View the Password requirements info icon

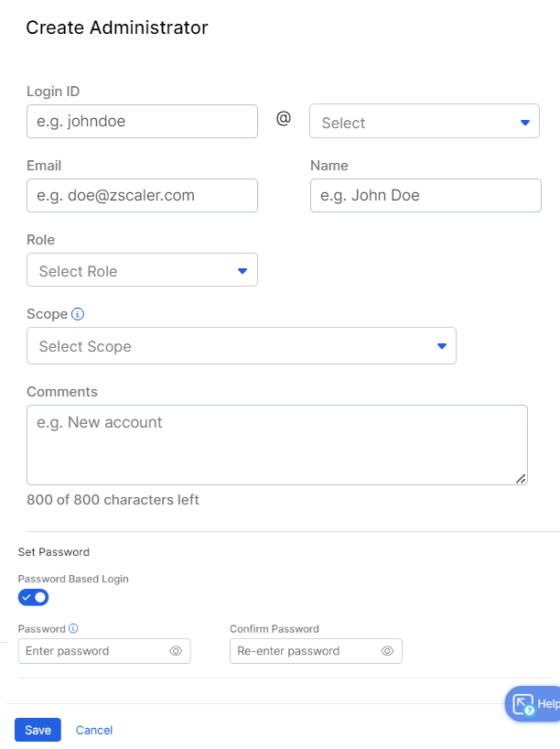[x=75, y=628]
